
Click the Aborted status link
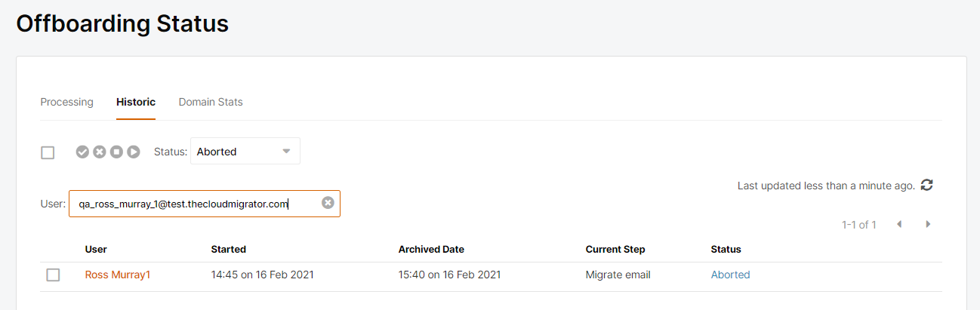point(730,275)
